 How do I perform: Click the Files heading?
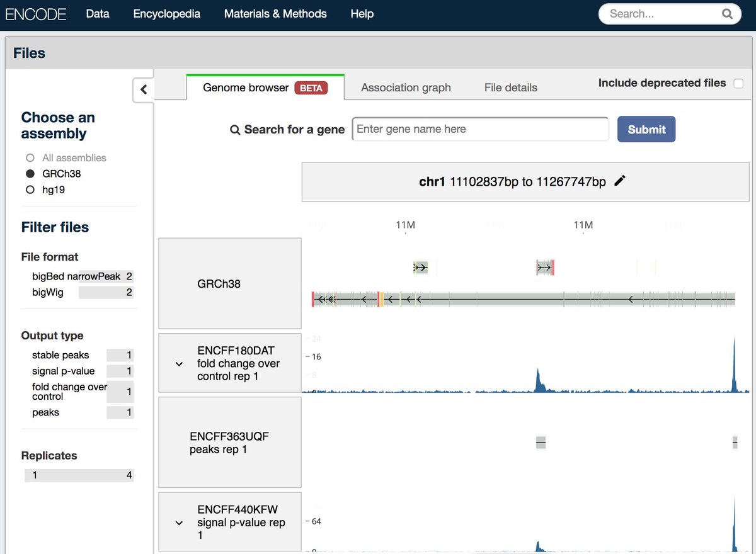tap(30, 53)
